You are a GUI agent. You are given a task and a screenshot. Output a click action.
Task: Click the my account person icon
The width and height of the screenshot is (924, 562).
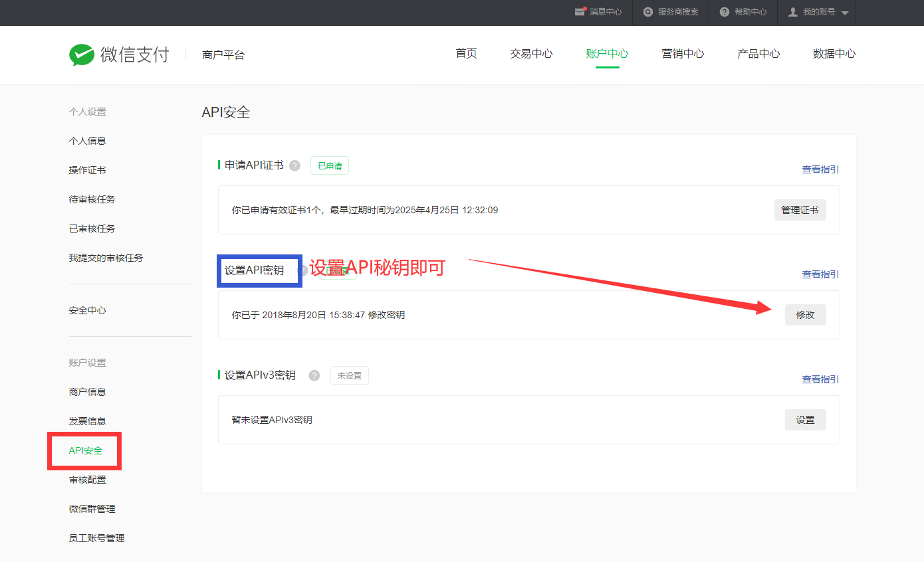tap(792, 12)
